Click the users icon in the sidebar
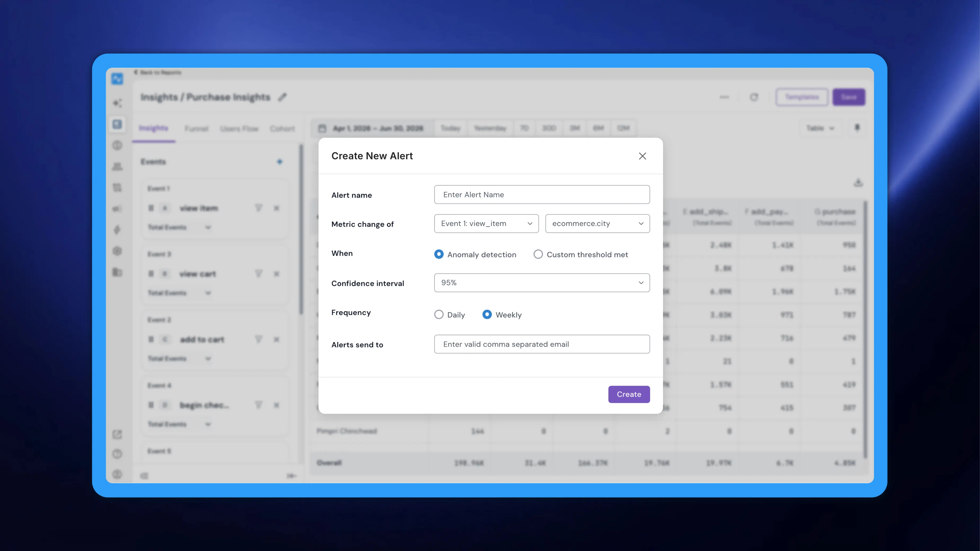 117,167
